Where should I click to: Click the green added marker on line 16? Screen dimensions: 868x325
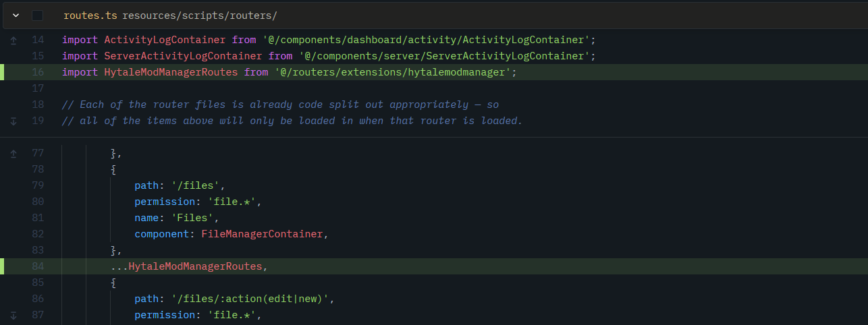pyautogui.click(x=2, y=72)
